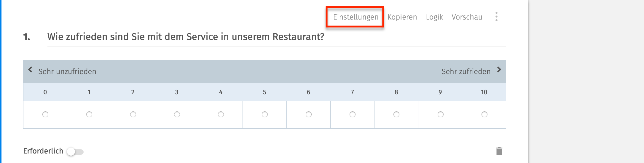Click the left chevron beside Sehr unzufrieden
Image resolution: width=644 pixels, height=163 pixels.
(30, 70)
